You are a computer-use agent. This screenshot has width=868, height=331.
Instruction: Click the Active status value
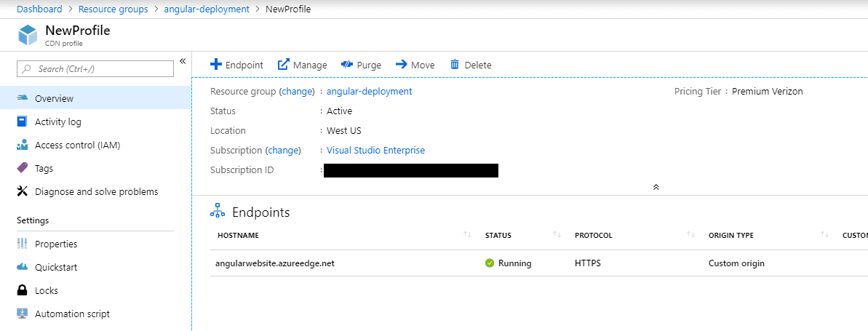tap(339, 111)
